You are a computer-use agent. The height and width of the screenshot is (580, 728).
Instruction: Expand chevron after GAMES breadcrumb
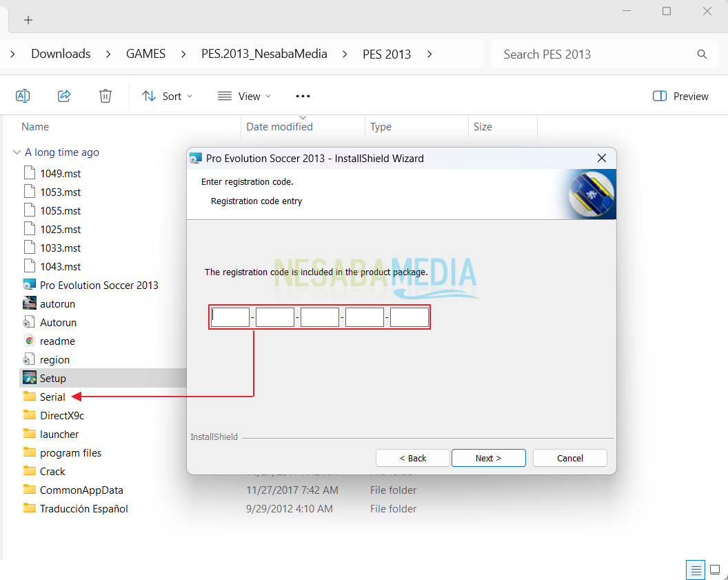pos(183,54)
